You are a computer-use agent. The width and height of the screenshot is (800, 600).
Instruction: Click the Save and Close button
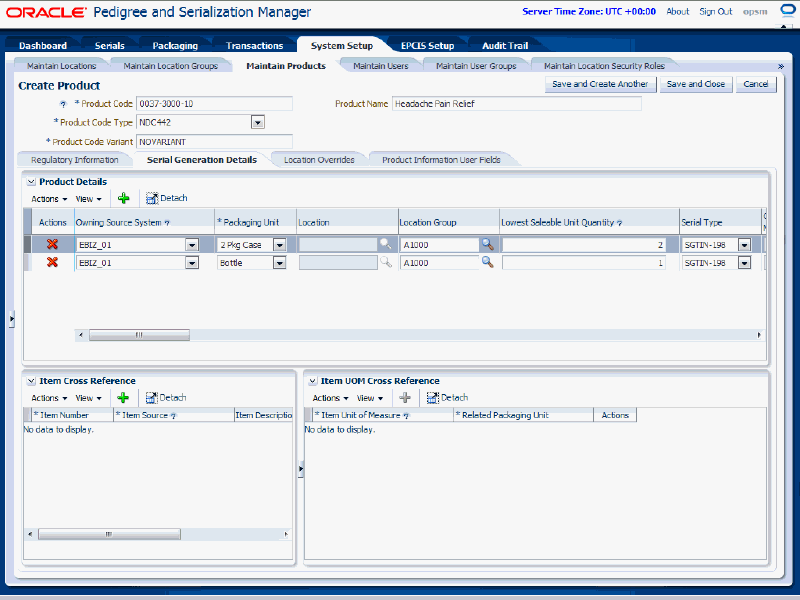(696, 84)
